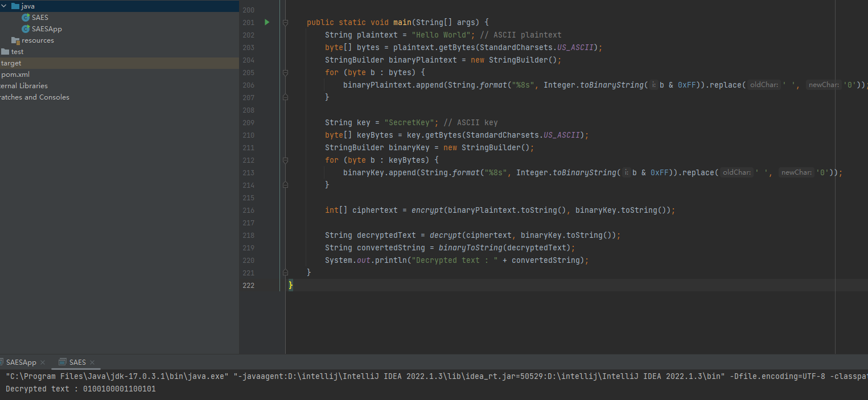The image size is (868, 400).
Task: Click the java folder icon
Action: [16, 6]
